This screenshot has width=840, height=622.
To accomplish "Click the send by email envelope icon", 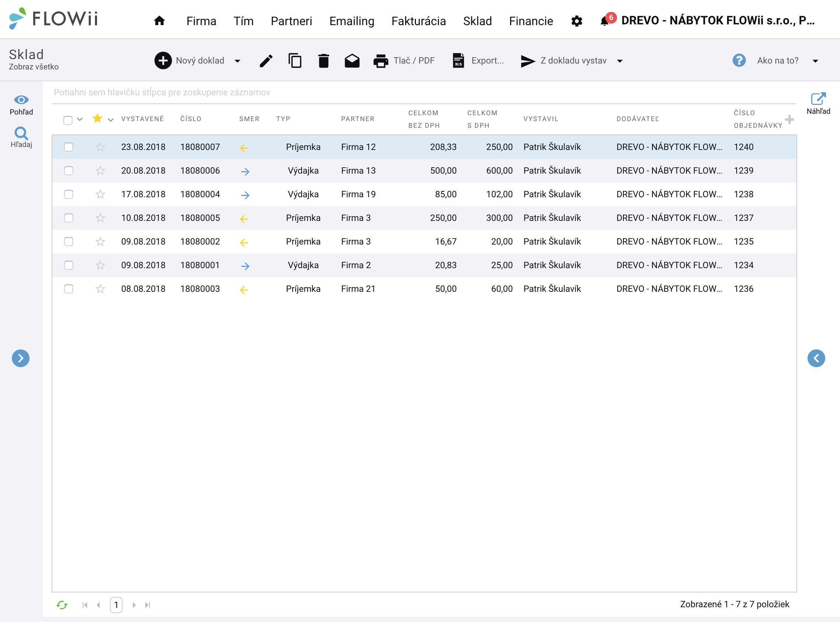I will coord(352,61).
